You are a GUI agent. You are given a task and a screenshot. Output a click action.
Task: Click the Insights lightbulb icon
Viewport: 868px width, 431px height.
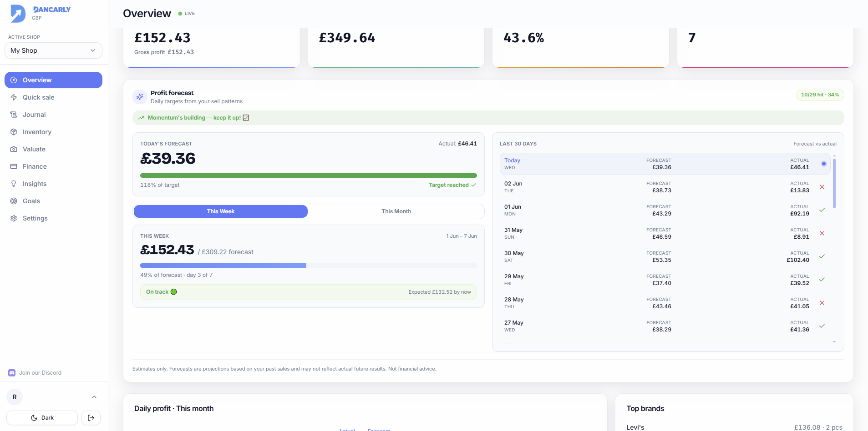coord(14,184)
